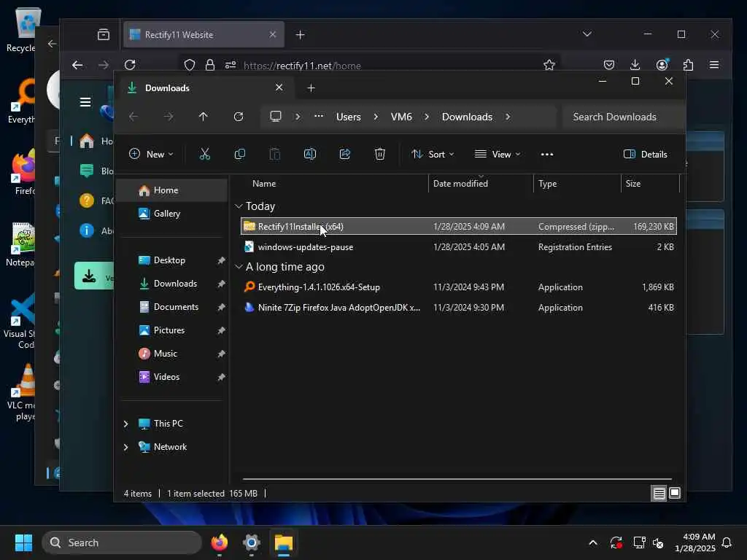Select Everything-1.4.1.1026.x64-Setup file
The width and height of the screenshot is (747, 560).
coord(459,287)
